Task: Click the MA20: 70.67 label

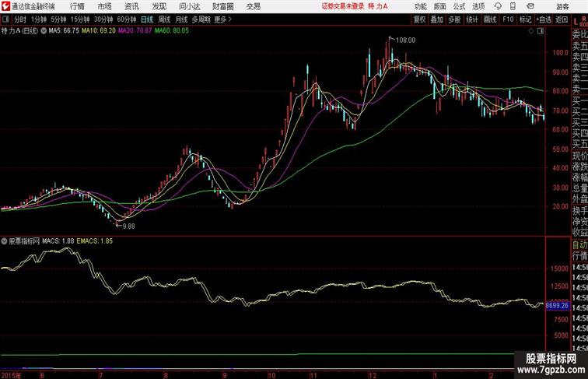Action: (135, 31)
